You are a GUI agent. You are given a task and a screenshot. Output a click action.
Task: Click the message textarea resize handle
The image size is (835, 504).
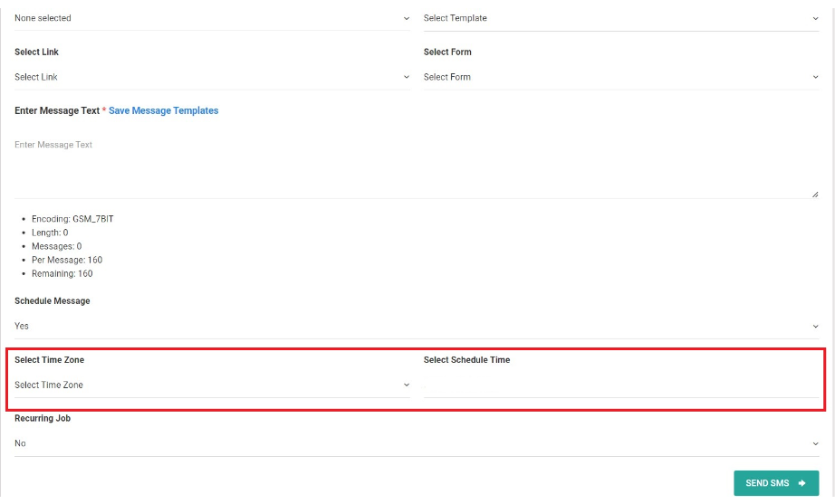click(815, 195)
